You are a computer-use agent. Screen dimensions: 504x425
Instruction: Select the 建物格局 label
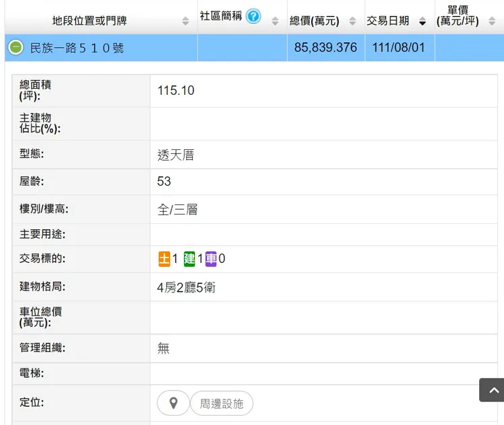click(42, 286)
